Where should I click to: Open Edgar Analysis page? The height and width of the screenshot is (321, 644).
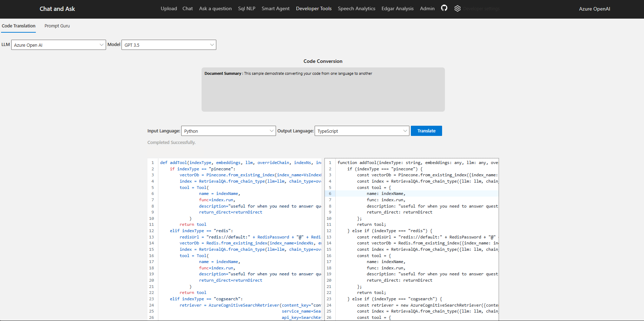397,8
